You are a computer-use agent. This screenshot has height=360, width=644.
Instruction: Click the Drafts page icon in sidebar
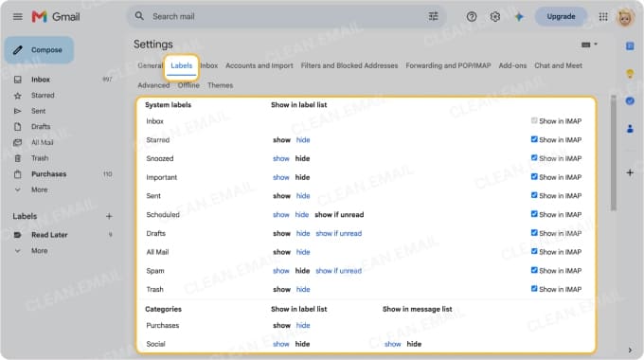pyautogui.click(x=18, y=127)
